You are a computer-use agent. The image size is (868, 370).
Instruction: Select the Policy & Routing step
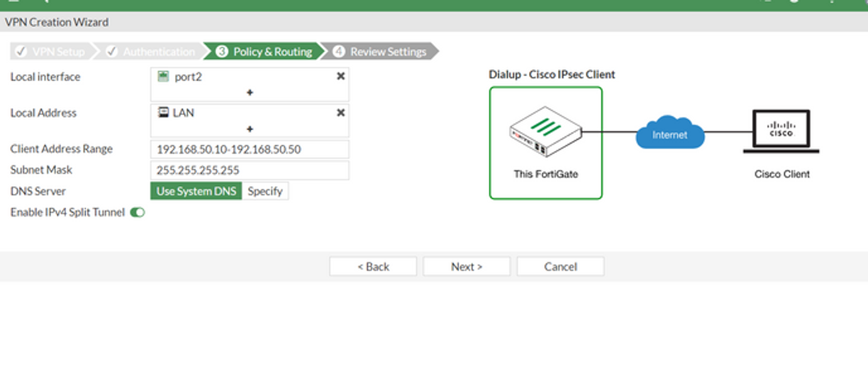[265, 52]
